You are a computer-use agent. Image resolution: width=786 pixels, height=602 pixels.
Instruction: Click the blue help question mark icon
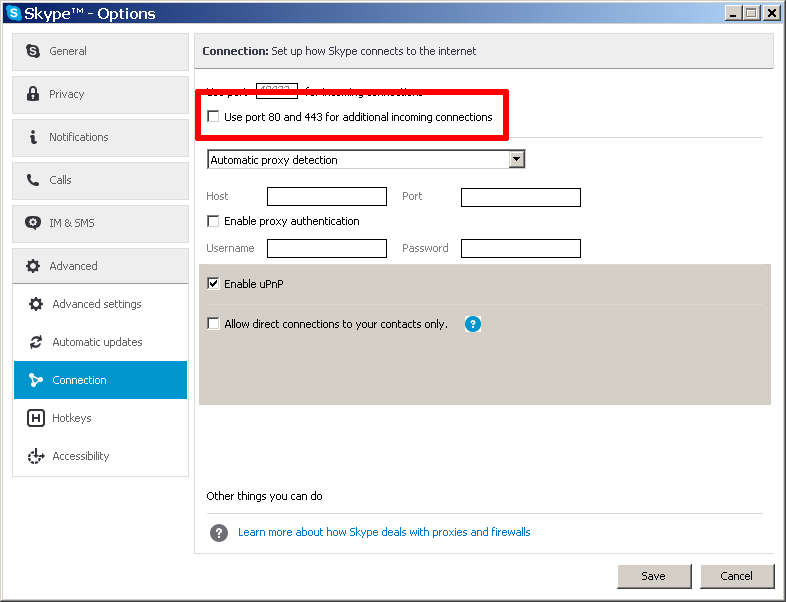pos(473,324)
